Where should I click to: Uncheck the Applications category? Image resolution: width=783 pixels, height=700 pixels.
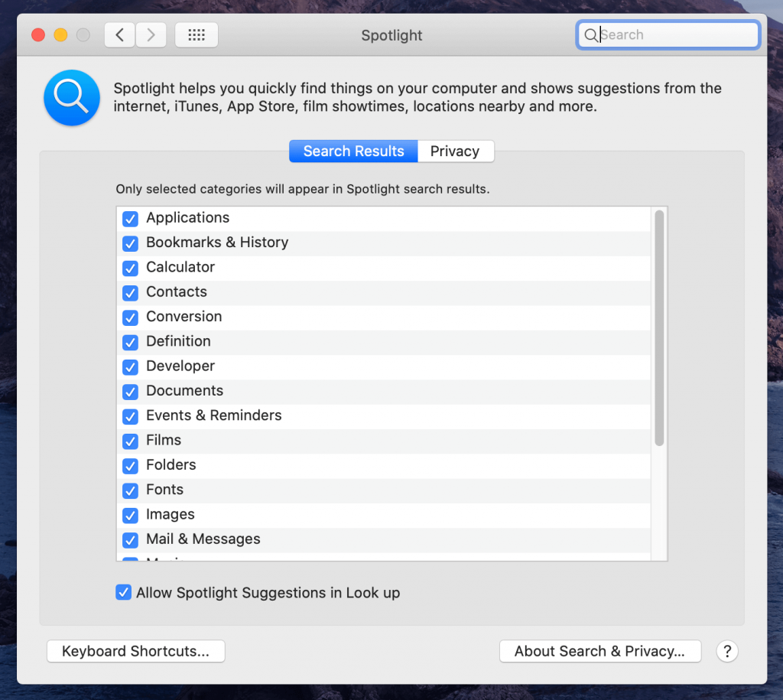pyautogui.click(x=130, y=218)
